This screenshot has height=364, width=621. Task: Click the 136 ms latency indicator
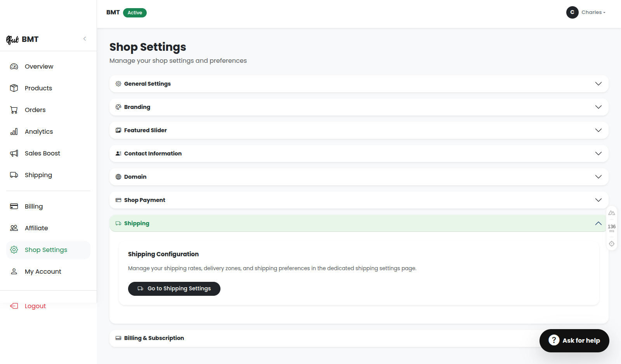tap(612, 228)
